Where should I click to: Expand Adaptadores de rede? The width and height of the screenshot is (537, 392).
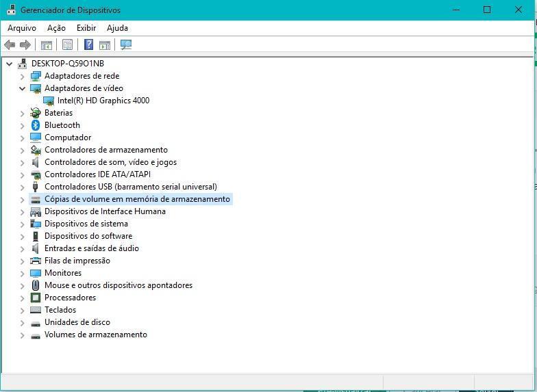(x=22, y=77)
